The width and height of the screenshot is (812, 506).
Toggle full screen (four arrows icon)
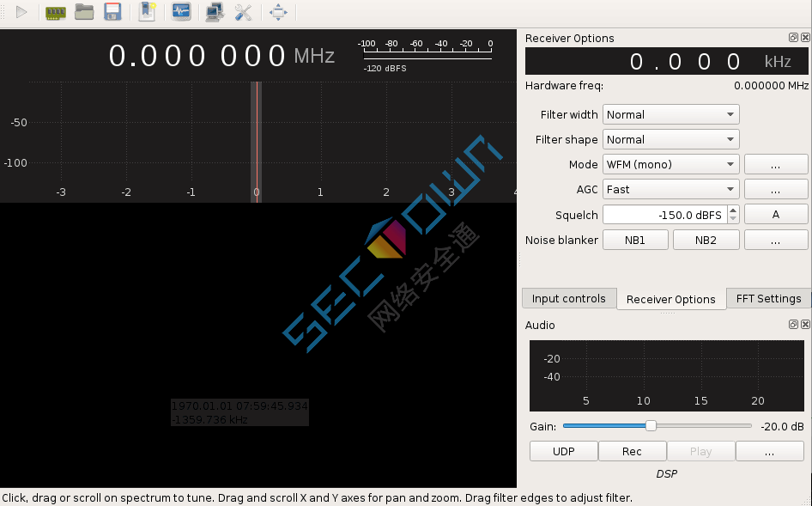(x=278, y=12)
